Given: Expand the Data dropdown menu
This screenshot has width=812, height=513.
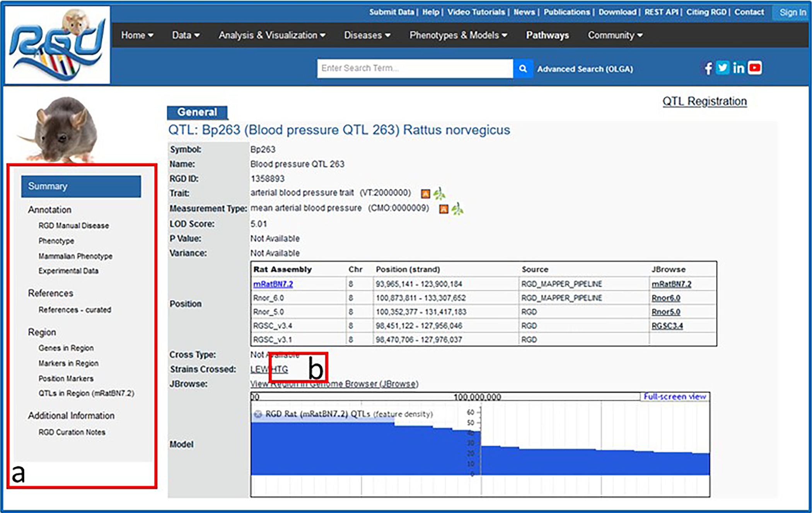Looking at the screenshot, I should click(186, 35).
